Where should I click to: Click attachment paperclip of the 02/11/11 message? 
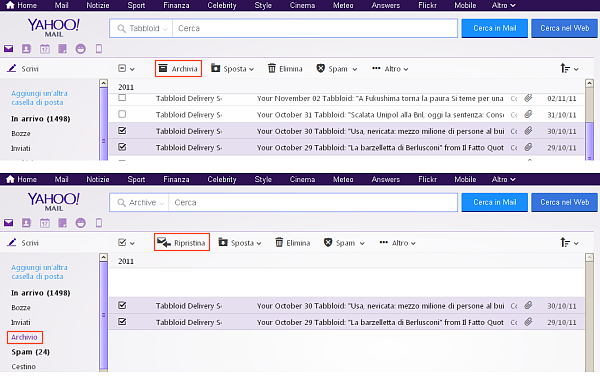[528, 98]
